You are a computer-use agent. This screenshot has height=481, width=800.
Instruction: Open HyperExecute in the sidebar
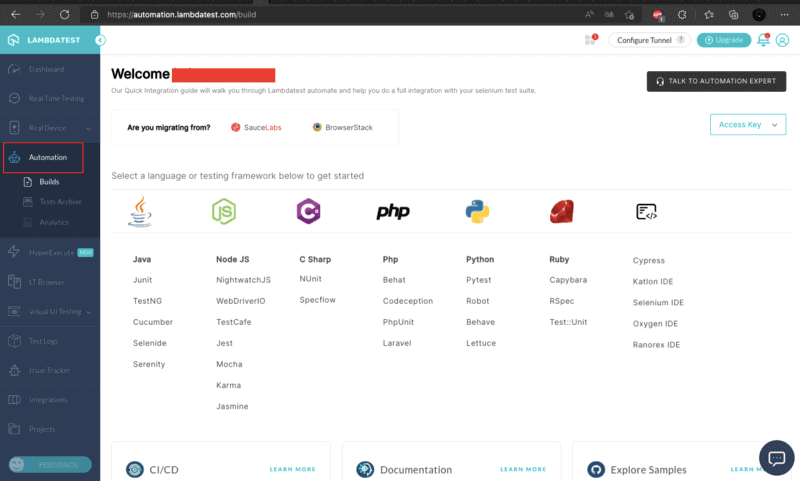[x=50, y=252]
